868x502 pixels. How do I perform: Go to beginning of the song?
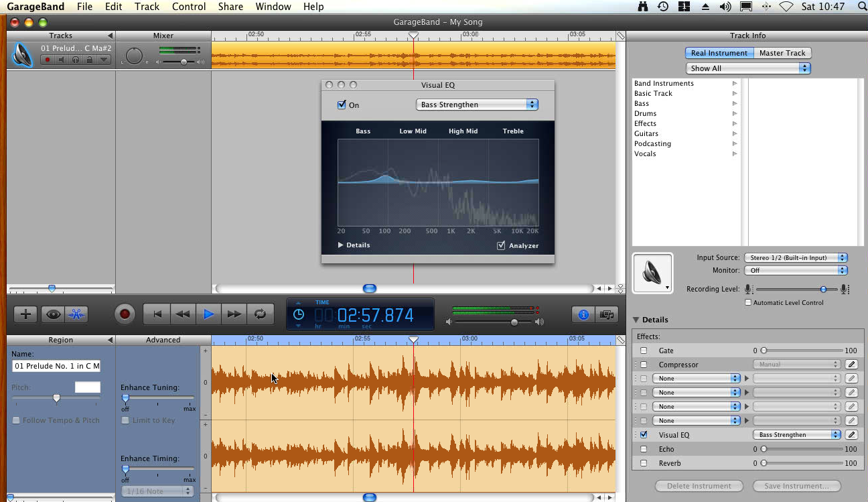[157, 314]
